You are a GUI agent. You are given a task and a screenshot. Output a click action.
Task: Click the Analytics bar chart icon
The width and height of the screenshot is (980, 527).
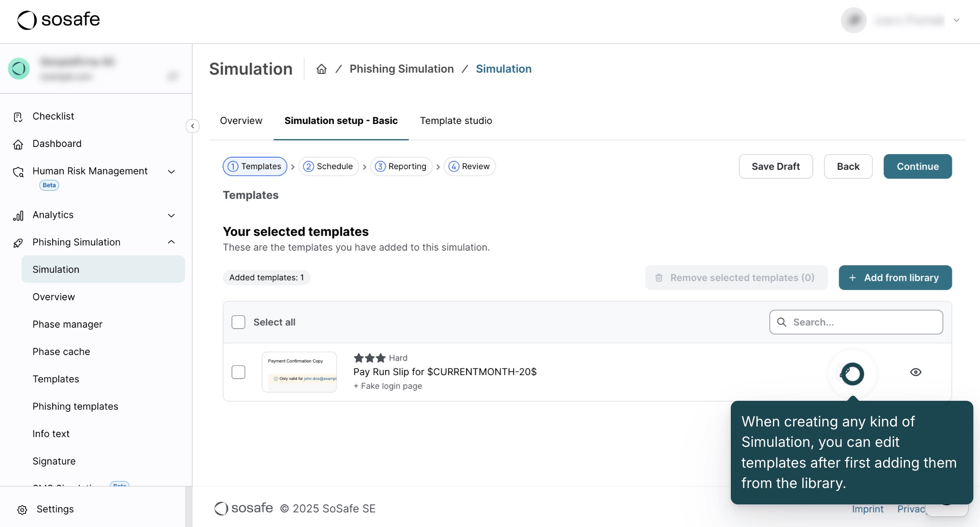18,216
